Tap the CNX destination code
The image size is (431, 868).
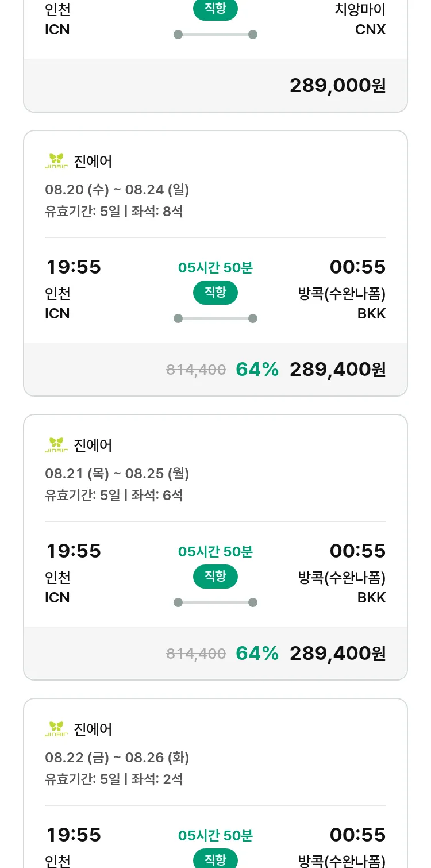pyautogui.click(x=371, y=30)
